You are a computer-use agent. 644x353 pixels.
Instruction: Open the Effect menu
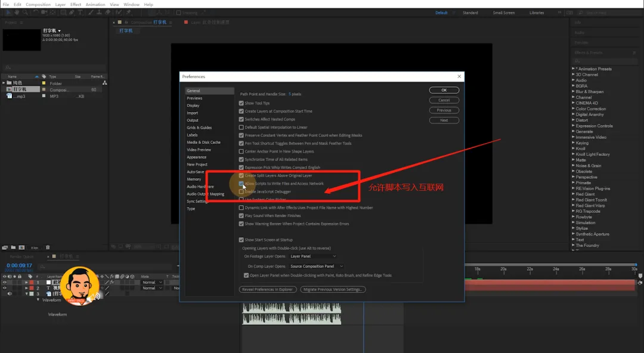pyautogui.click(x=76, y=5)
